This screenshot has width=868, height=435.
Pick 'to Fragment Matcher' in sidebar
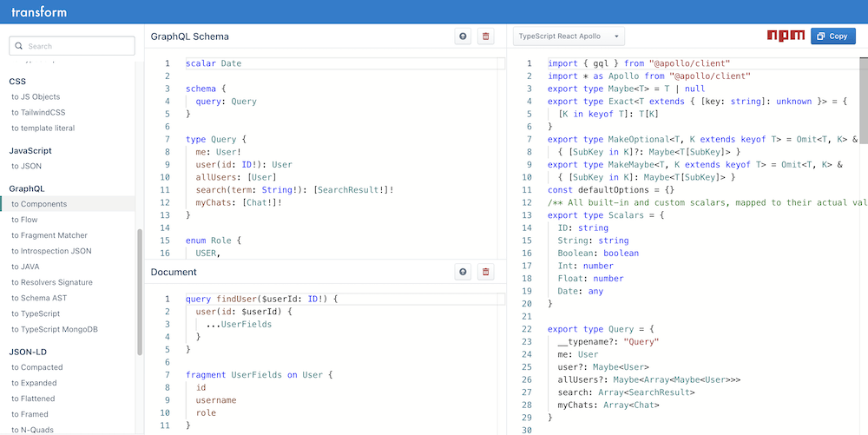click(49, 235)
